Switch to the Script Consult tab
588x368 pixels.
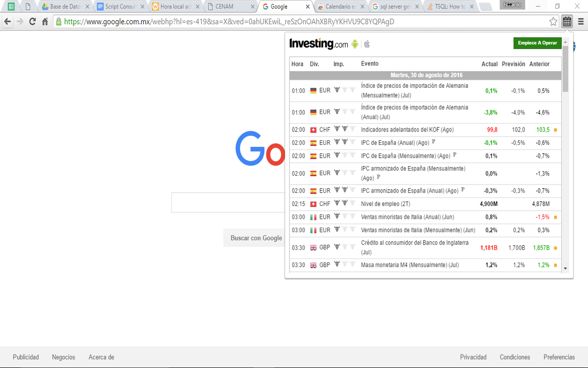click(120, 7)
